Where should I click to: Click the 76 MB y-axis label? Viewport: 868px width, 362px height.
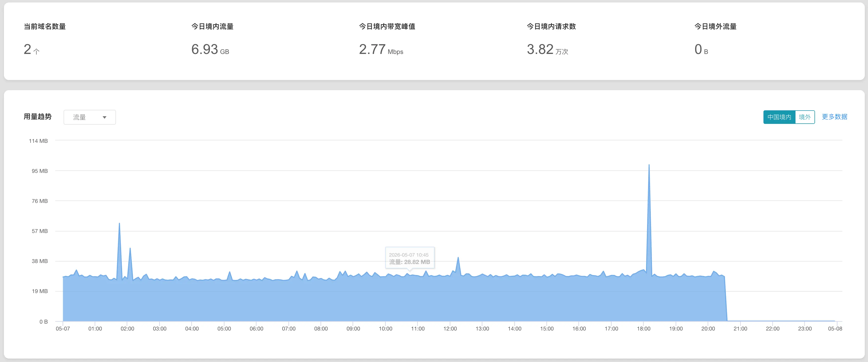tap(40, 201)
